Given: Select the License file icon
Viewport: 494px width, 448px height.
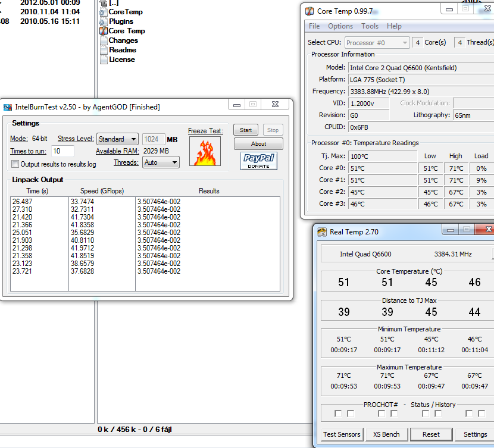Looking at the screenshot, I should pos(104,59).
